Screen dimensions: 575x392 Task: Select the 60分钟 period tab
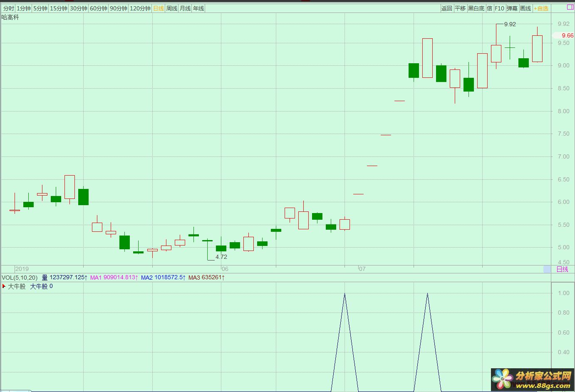(x=99, y=8)
